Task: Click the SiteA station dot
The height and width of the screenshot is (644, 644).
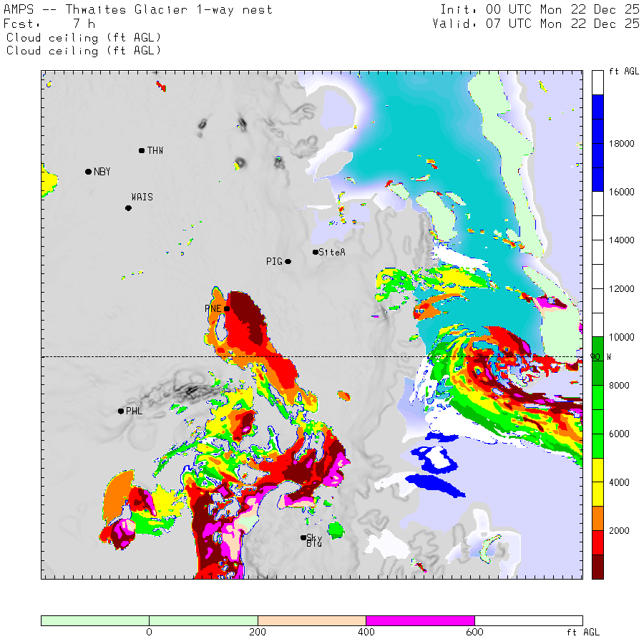Action: (316, 252)
